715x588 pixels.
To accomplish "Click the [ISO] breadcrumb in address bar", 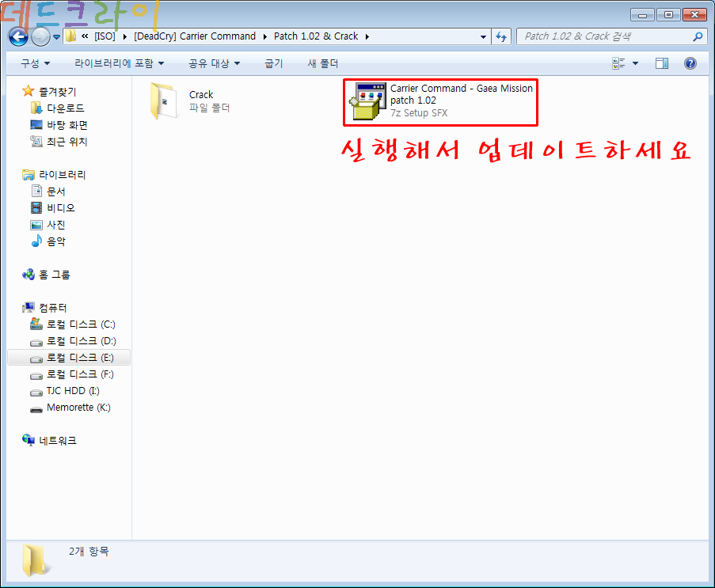I will (105, 36).
